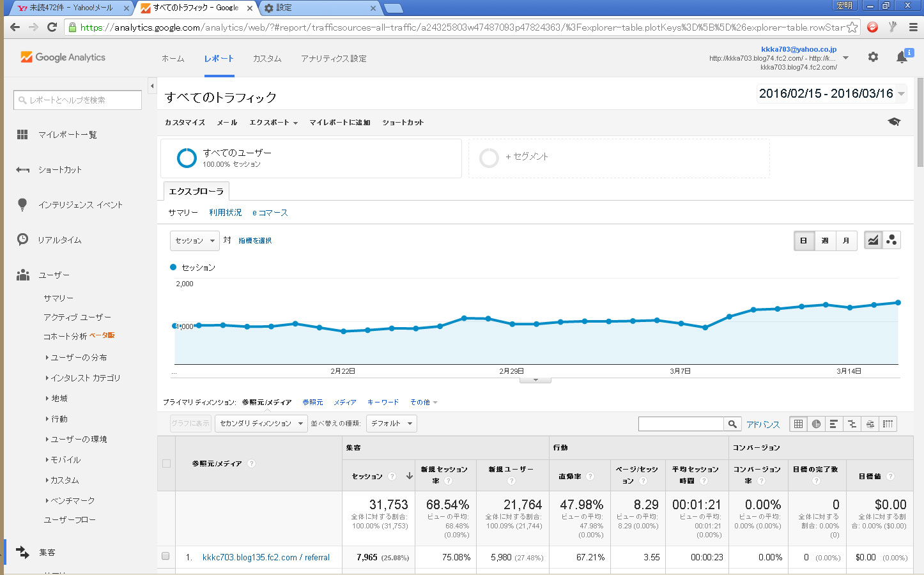This screenshot has height=575, width=924.
Task: Expand 地域 tree item
Action: (x=56, y=398)
